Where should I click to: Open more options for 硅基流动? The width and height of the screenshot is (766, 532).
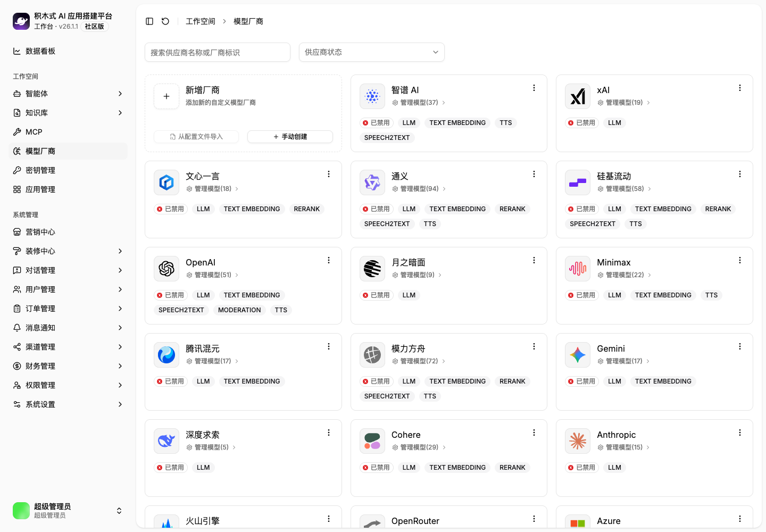pos(740,174)
